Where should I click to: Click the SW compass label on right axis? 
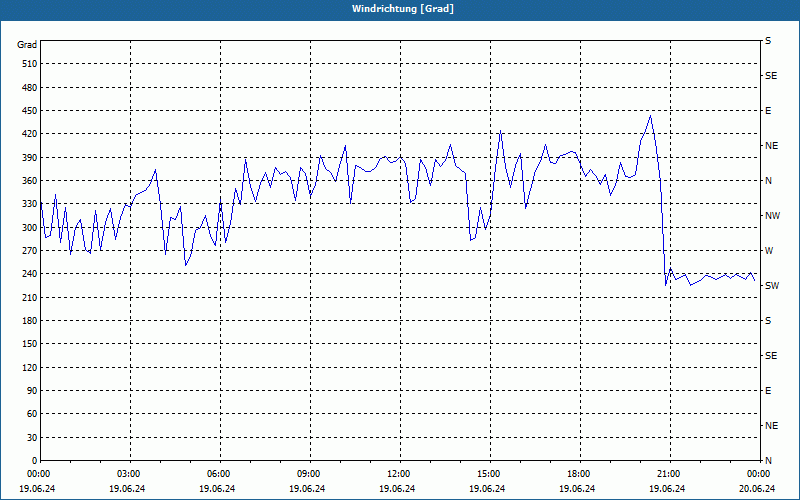[x=772, y=286]
